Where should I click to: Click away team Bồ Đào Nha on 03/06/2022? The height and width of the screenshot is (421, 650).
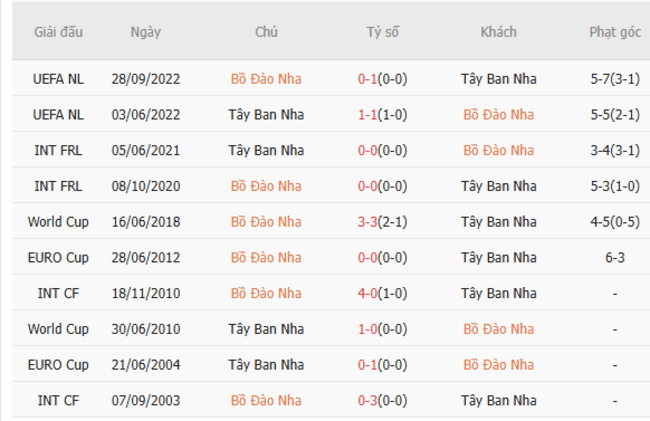[x=498, y=114]
